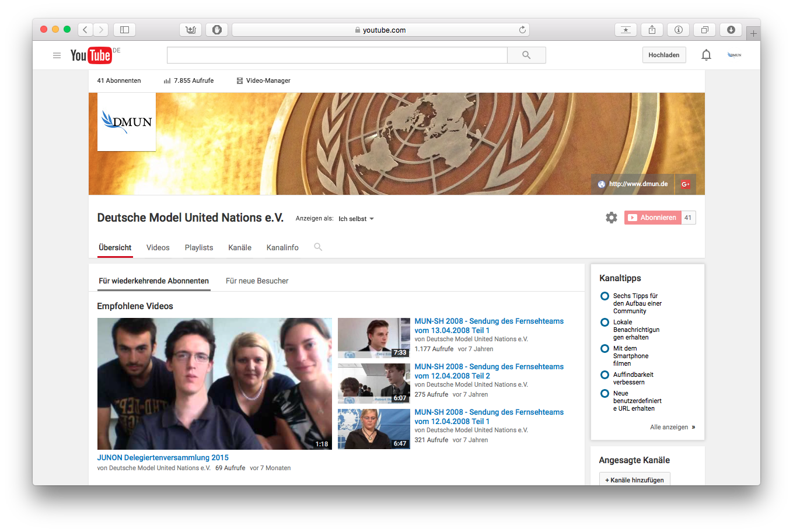Switch to the Übersicht tab

click(x=115, y=247)
